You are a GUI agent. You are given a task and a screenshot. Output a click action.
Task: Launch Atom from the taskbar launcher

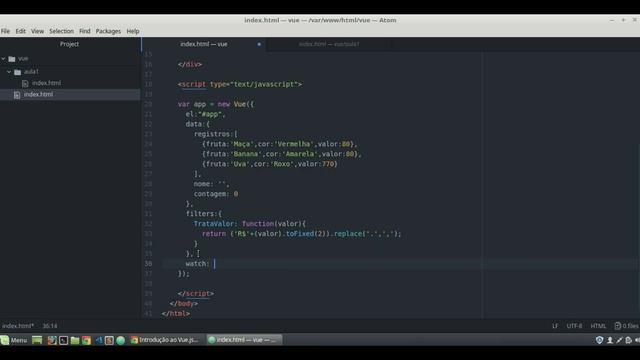(120, 340)
